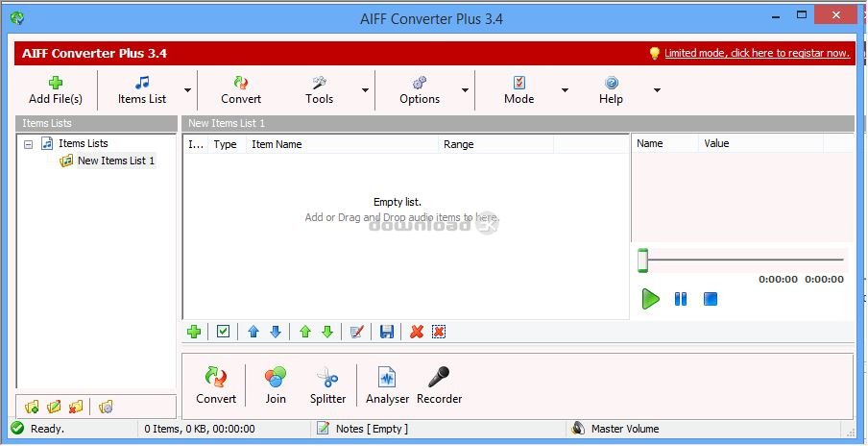868x446 pixels.
Task: Open the Join tool
Action: [276, 385]
